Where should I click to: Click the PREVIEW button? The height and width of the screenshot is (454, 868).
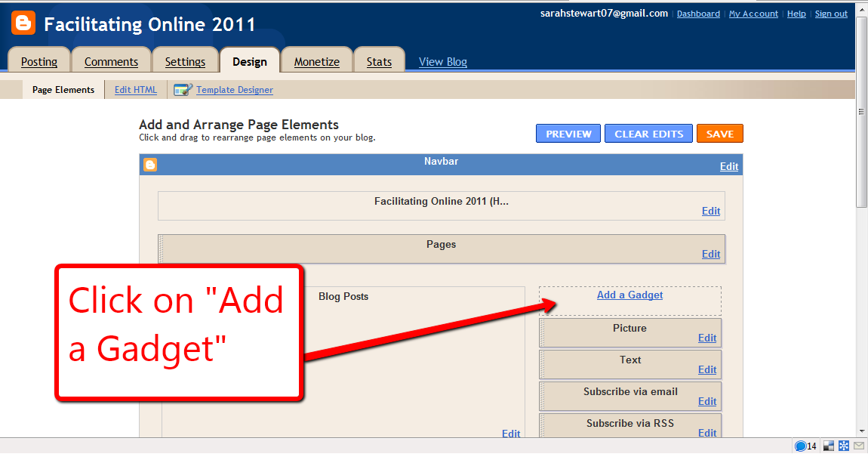coord(568,134)
